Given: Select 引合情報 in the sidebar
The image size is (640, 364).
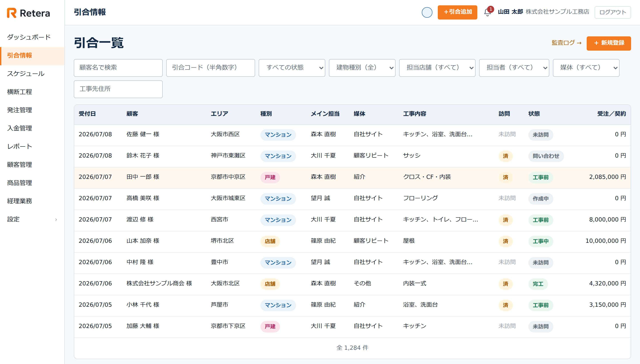Looking at the screenshot, I should tap(32, 55).
